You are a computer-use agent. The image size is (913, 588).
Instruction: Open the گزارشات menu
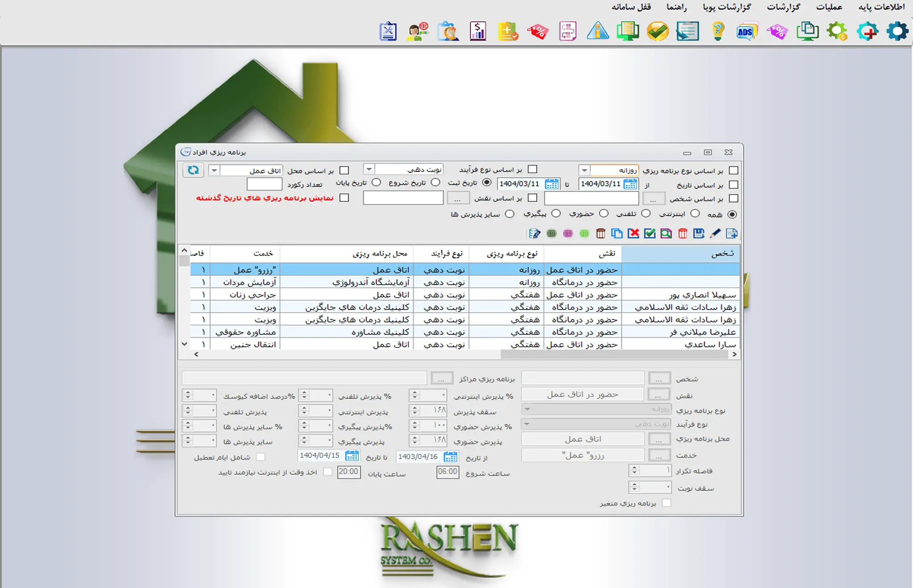[783, 7]
